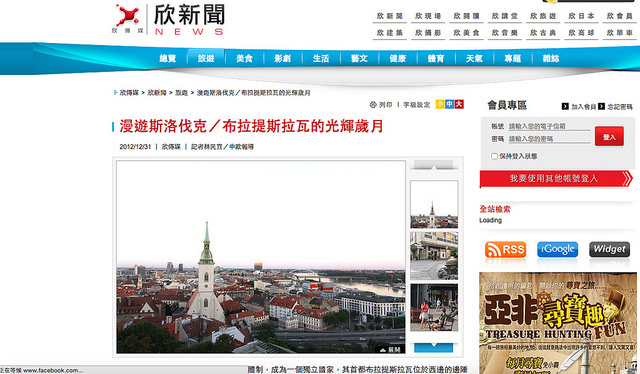Set font size to small (小)
Screen dimensions: 640x374
(440, 104)
